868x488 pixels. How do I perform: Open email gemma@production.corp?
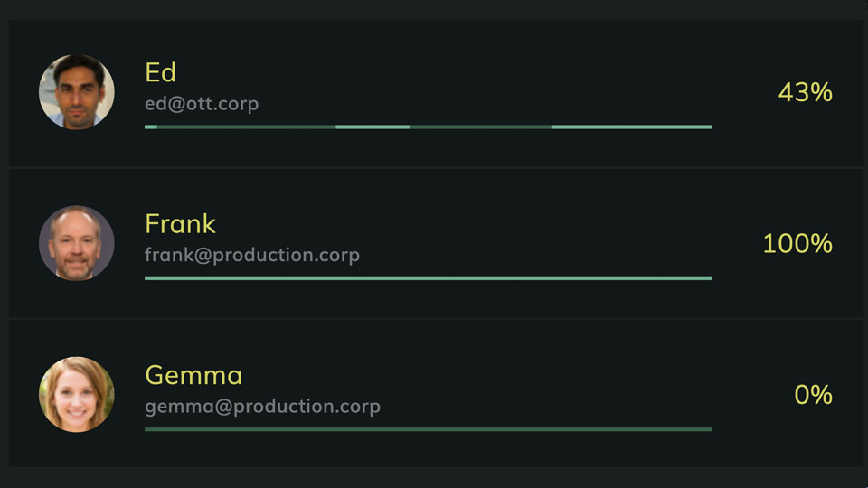point(262,406)
